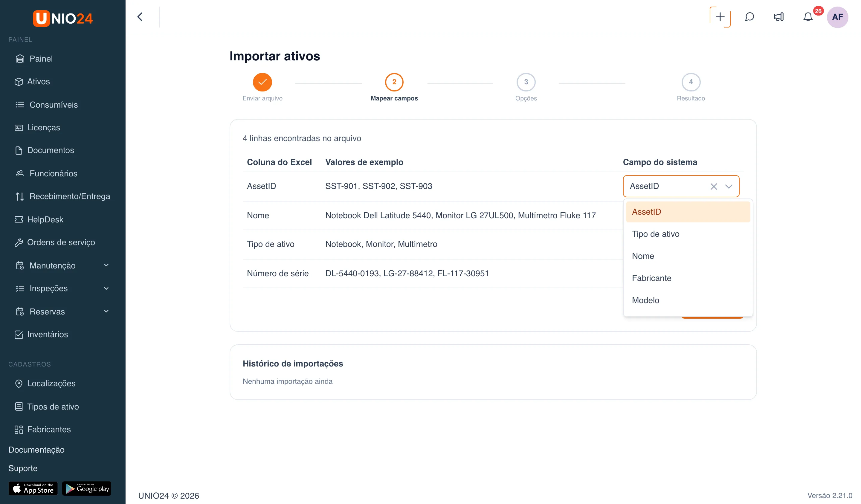Click the UNIO24 logo
Image resolution: width=861 pixels, height=504 pixels.
(62, 19)
